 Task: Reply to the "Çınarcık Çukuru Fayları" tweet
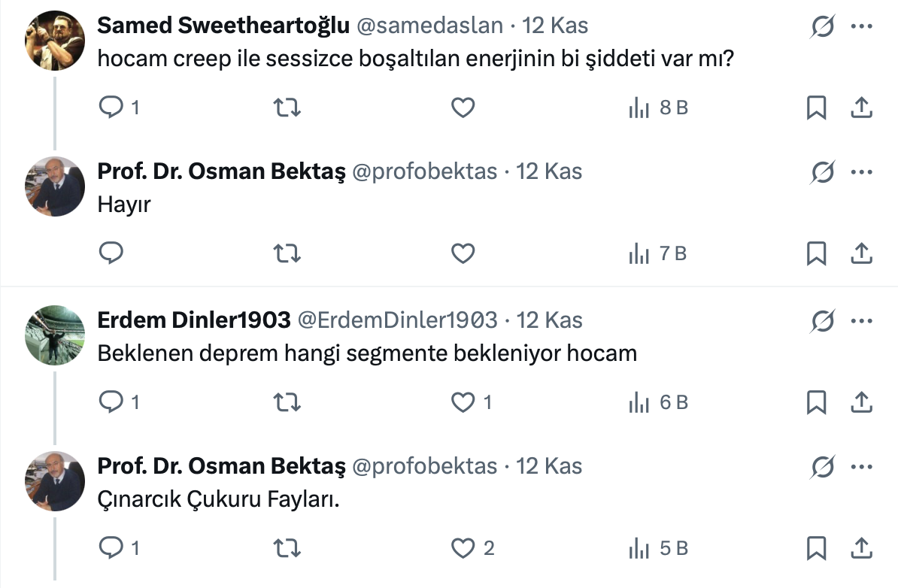[x=111, y=549]
